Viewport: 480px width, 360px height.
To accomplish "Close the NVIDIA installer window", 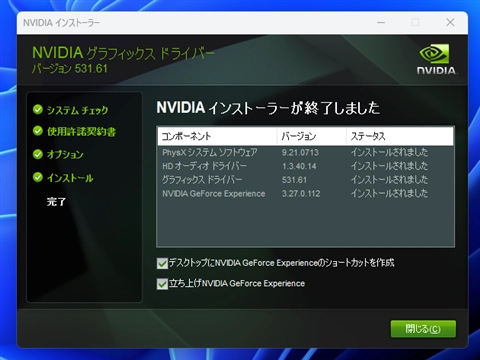I will coord(450,22).
